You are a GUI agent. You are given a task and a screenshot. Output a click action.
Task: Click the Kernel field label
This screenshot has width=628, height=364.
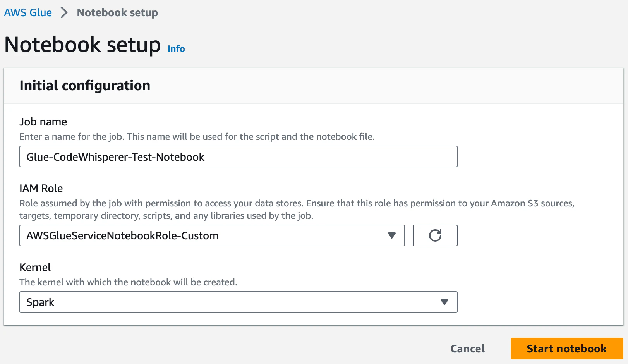(35, 268)
